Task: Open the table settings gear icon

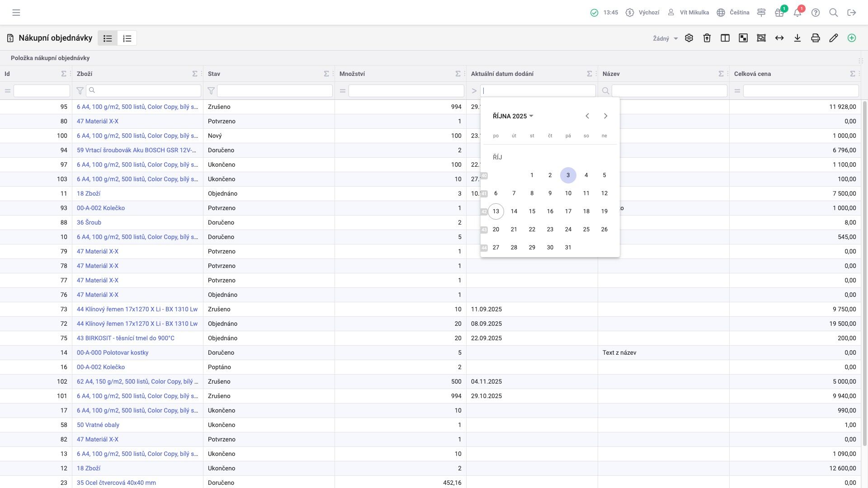Action: 689,38
